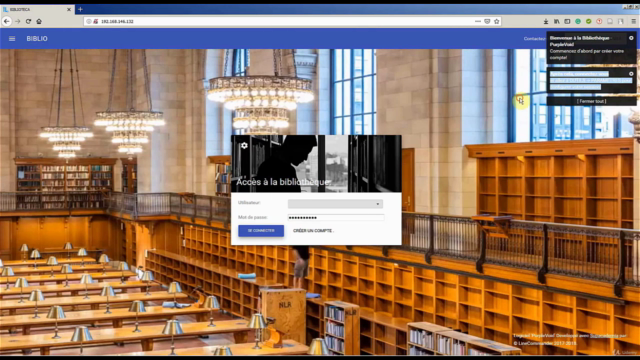Open a new browser tab
Image resolution: width=640 pixels, height=360 pixels.
[x=80, y=9]
